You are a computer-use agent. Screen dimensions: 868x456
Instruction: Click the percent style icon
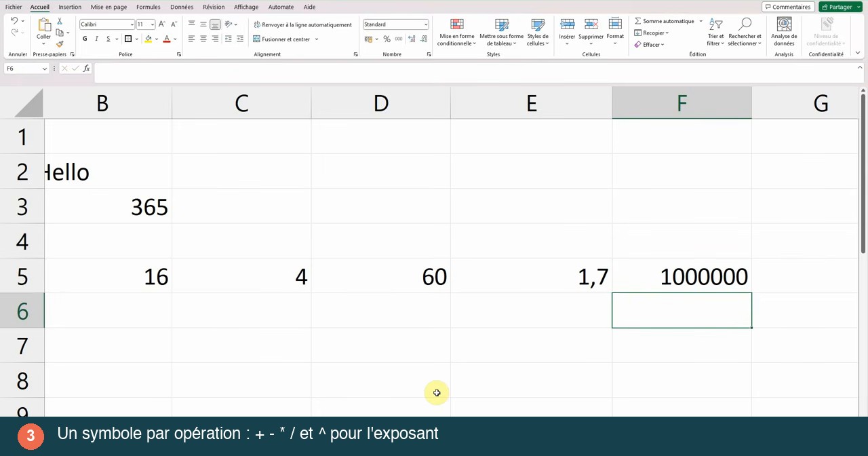click(x=387, y=39)
